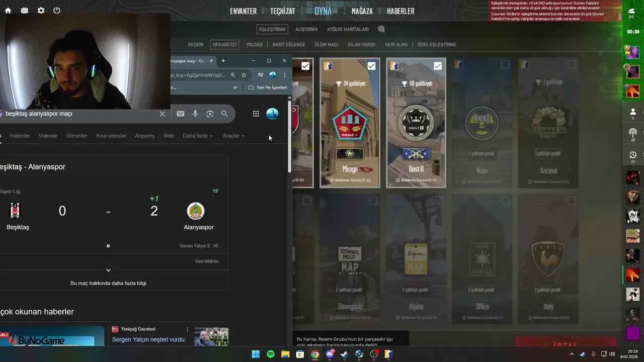Click the Google search magnifier button
644x362 pixels.
click(x=224, y=114)
